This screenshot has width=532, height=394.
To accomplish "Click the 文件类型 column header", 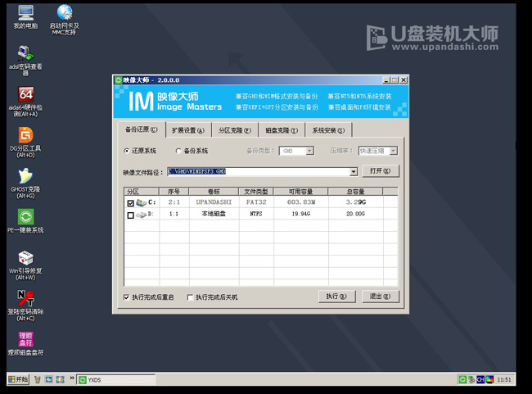I will [256, 192].
